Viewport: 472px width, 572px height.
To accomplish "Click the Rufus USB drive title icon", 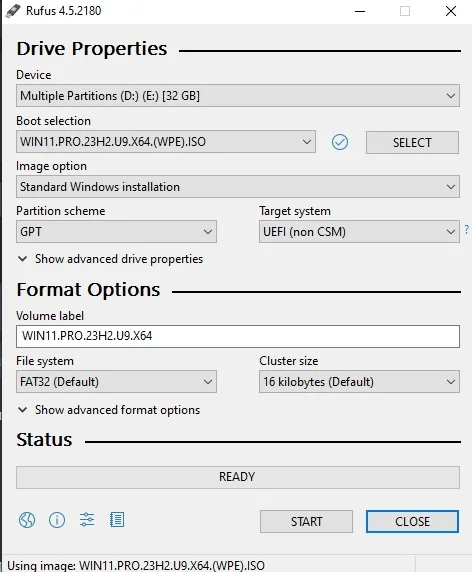I will click(13, 11).
